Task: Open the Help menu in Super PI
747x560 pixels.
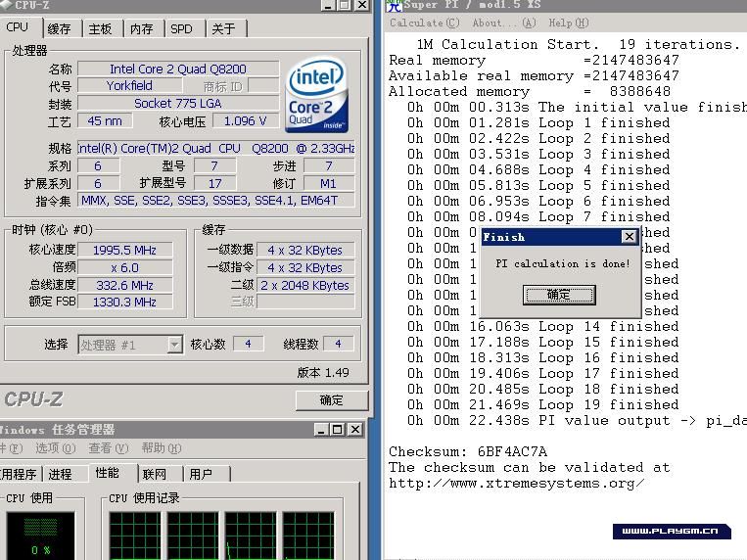Action: tap(569, 23)
